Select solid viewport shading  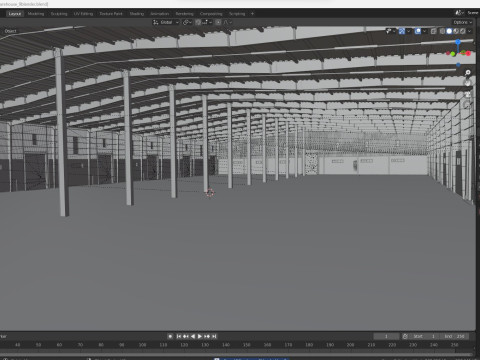tap(449, 31)
